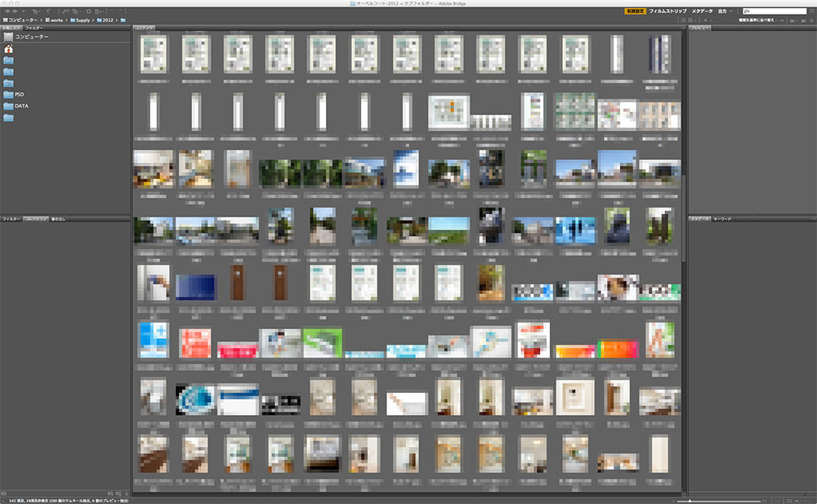Select the red square graphic thumbnail
The image size is (817, 504).
click(x=195, y=342)
